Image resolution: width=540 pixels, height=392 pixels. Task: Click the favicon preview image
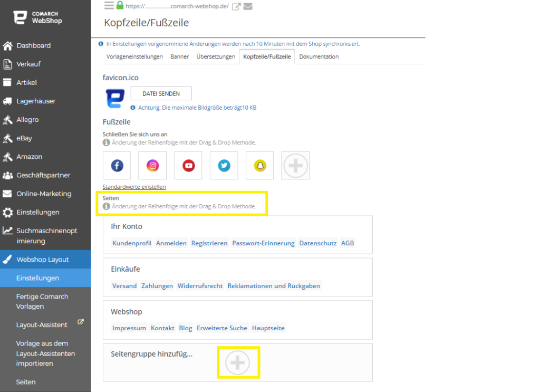pyautogui.click(x=115, y=99)
